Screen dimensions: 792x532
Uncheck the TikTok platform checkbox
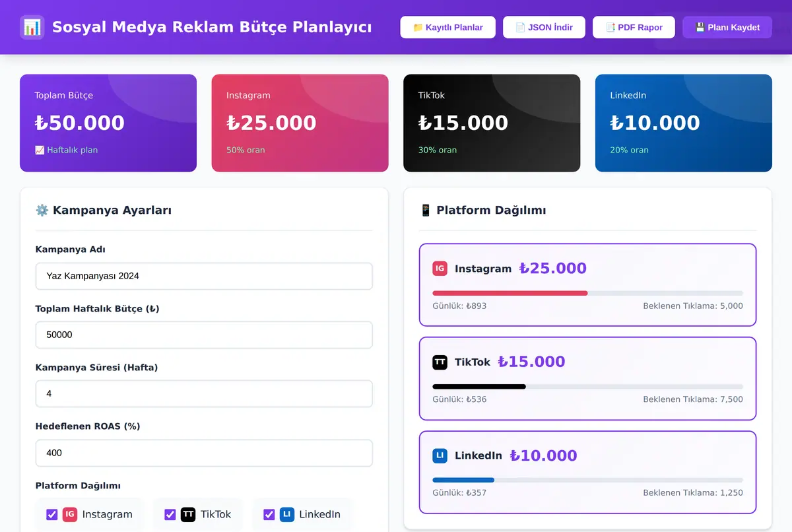[170, 514]
